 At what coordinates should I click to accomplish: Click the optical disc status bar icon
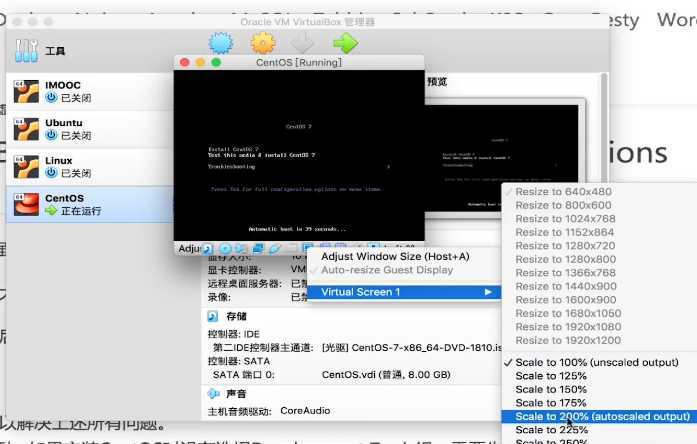(x=225, y=249)
